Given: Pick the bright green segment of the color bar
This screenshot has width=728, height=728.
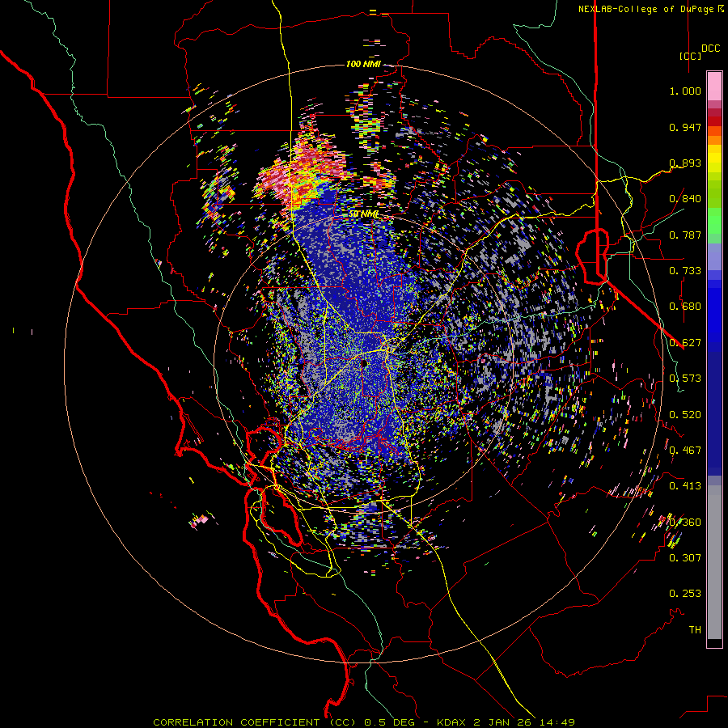Looking at the screenshot, I should pyautogui.click(x=714, y=221).
